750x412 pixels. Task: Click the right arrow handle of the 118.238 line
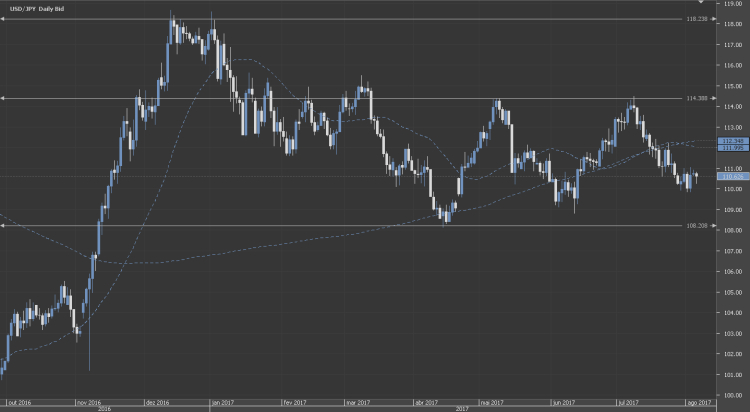click(714, 19)
